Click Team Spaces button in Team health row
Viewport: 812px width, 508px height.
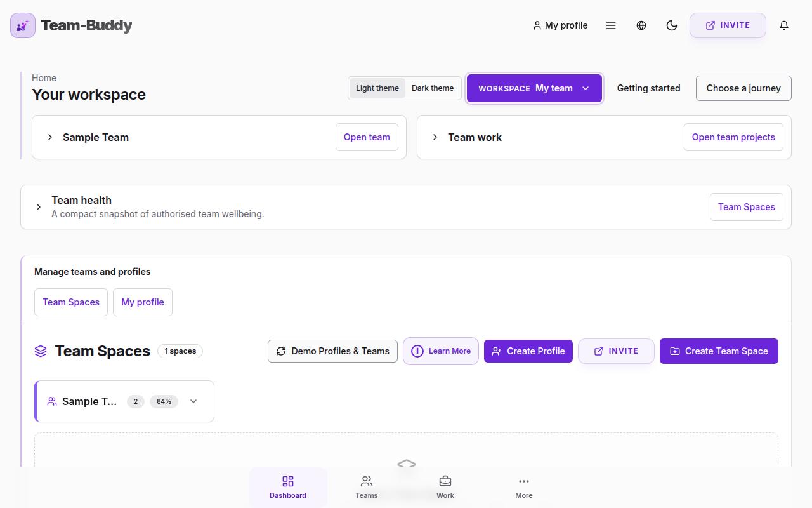[x=747, y=207]
